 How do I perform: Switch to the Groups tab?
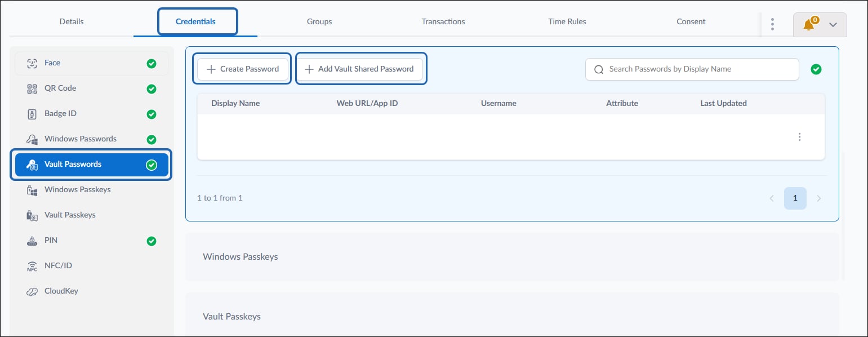[319, 21]
